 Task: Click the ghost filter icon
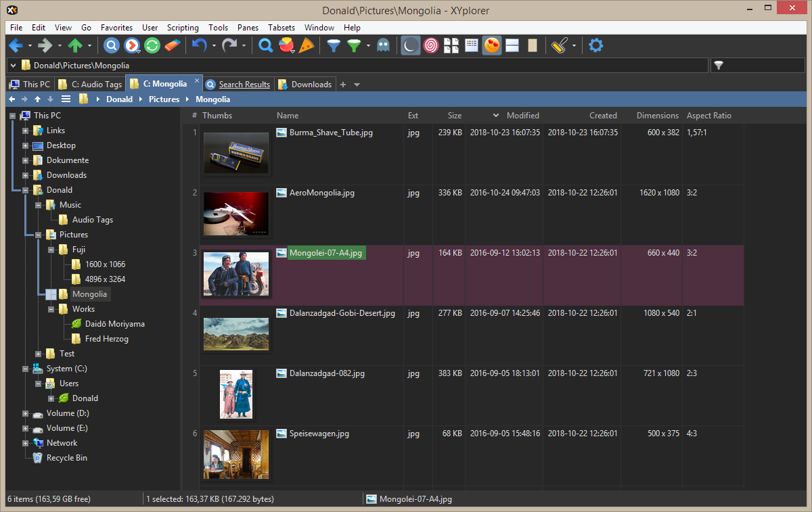(384, 46)
